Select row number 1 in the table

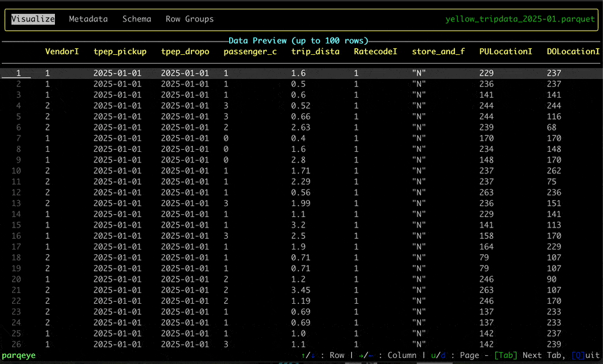(19, 74)
